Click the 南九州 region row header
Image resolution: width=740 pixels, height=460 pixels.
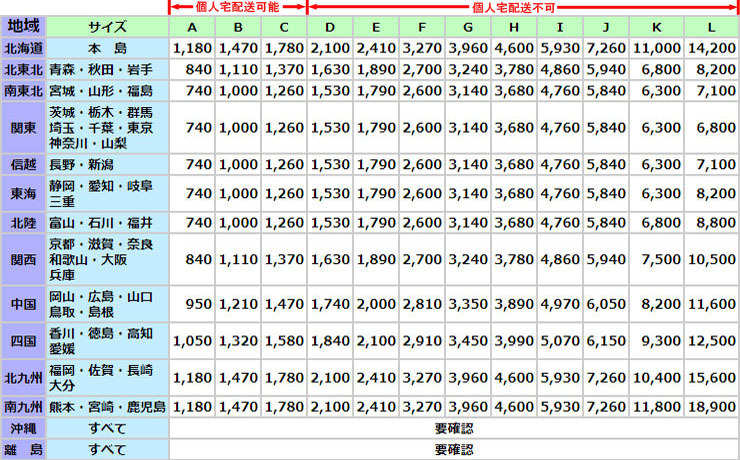(23, 407)
